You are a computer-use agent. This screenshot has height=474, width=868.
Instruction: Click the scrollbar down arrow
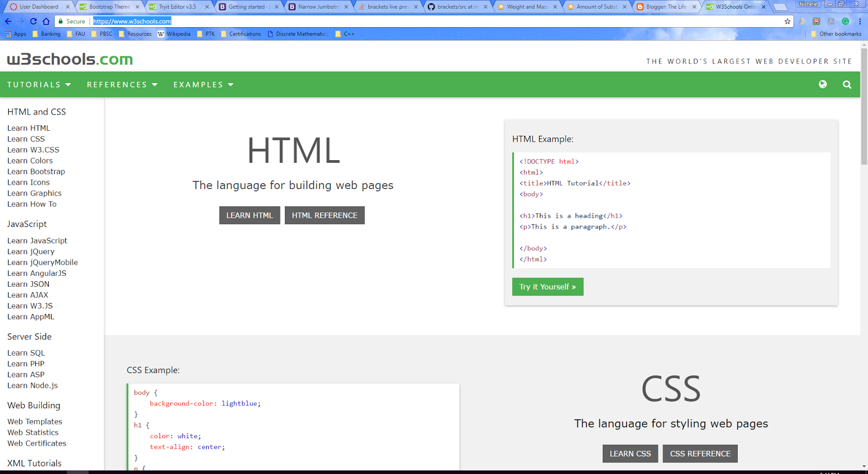[x=864, y=466]
